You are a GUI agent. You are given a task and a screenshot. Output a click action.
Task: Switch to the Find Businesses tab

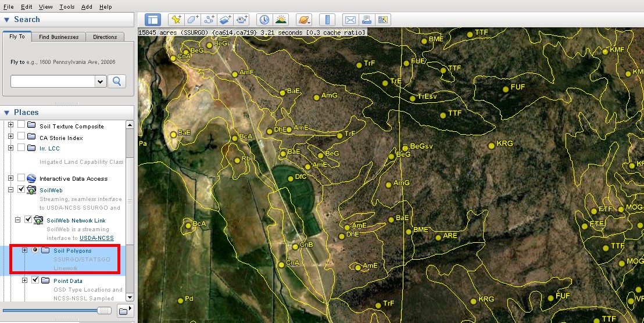pos(59,37)
